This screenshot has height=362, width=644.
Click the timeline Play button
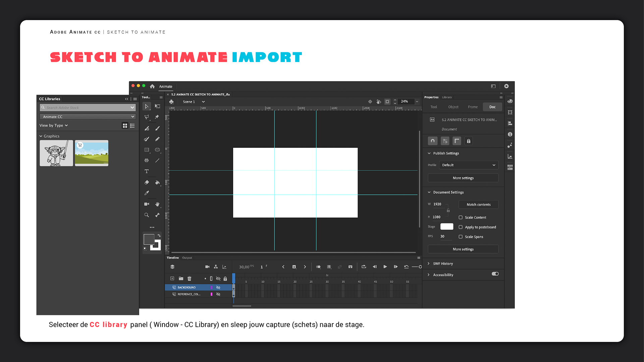point(385,267)
